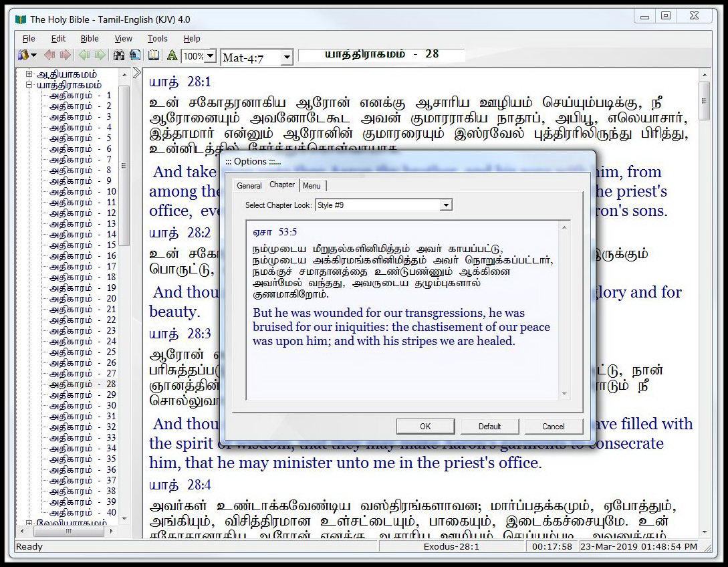Click the binoculars search icon
The image size is (728, 567).
(119, 55)
